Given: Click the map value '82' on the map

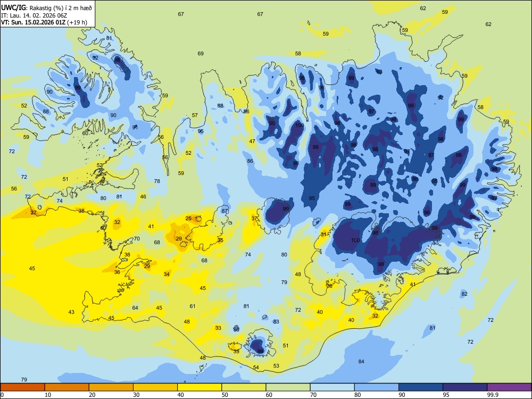Looking at the screenshot, I should (x=464, y=294).
